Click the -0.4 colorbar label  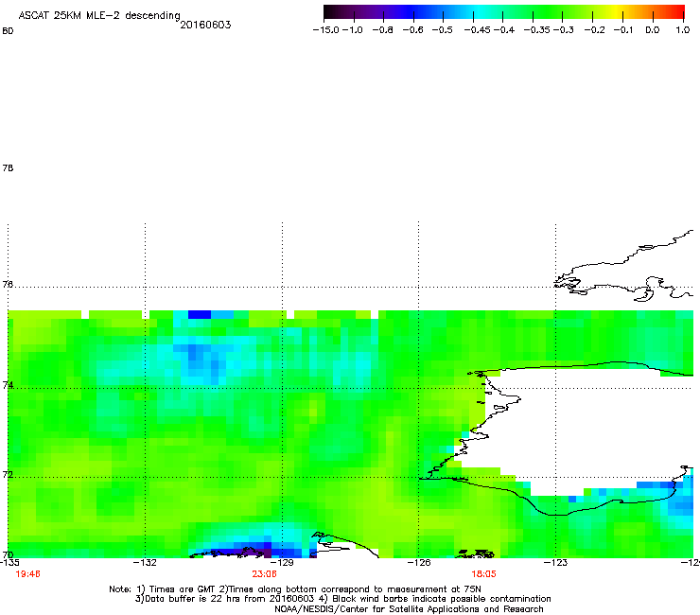tap(504, 30)
